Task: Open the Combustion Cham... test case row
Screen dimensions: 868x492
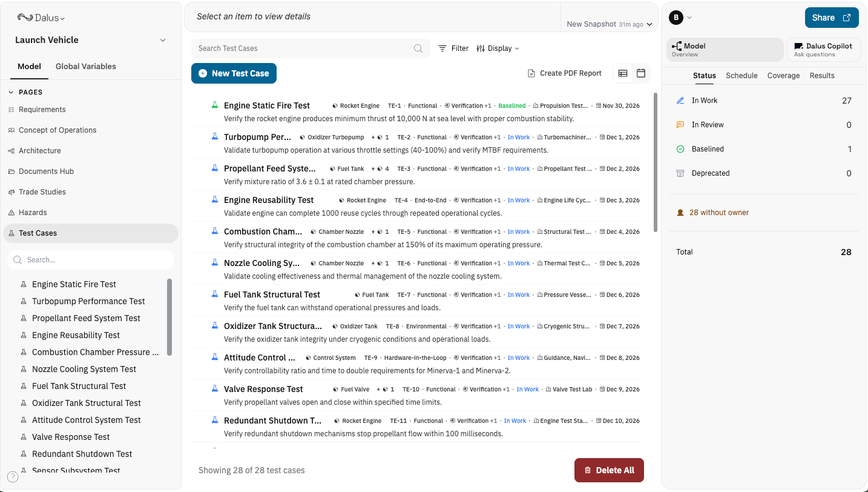Action: point(418,238)
